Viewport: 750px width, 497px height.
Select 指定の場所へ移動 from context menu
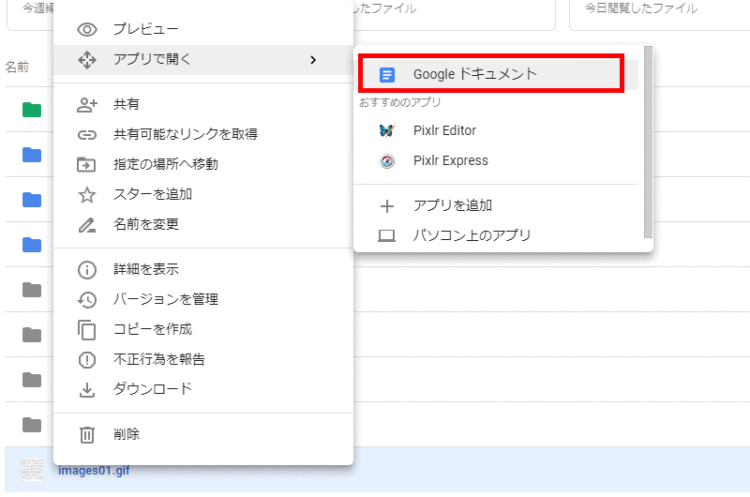point(165,164)
